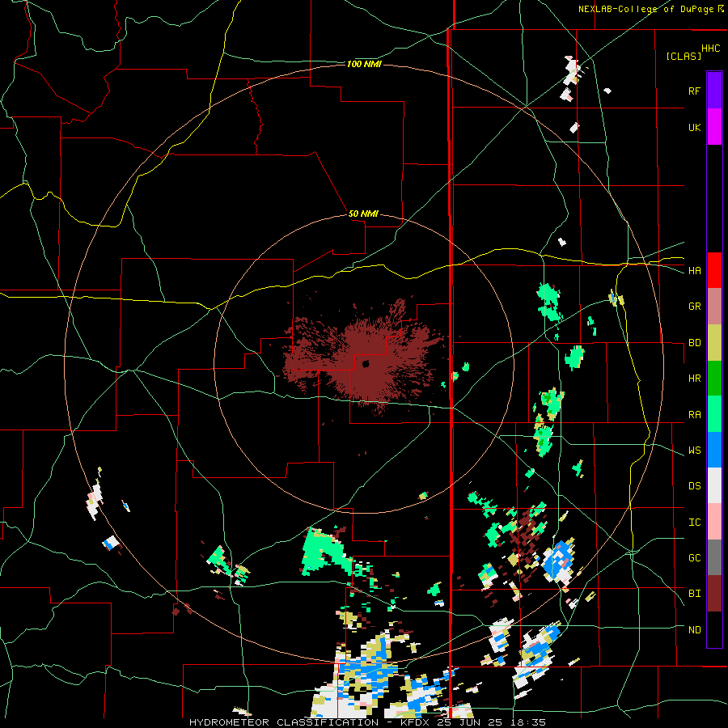Viewport: 728px width, 728px height.
Task: Click the HYDROMETEOR CLASSIFICATION title text
Action: pyautogui.click(x=284, y=722)
